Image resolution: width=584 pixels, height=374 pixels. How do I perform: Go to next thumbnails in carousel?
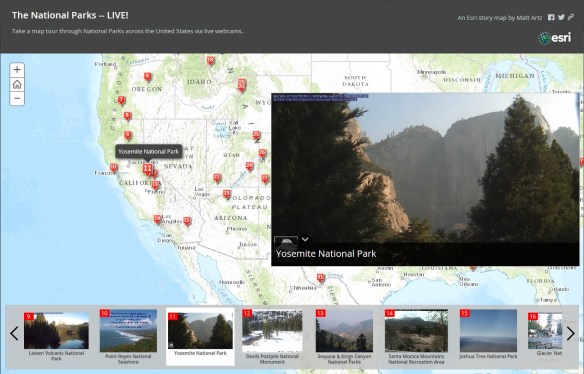[x=571, y=333]
